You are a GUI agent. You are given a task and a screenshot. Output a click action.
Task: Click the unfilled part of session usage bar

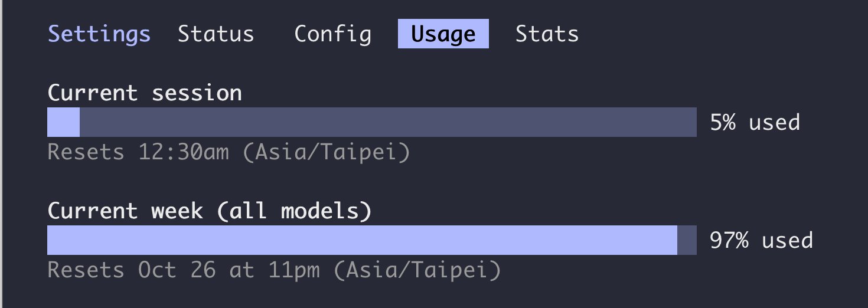(x=388, y=122)
